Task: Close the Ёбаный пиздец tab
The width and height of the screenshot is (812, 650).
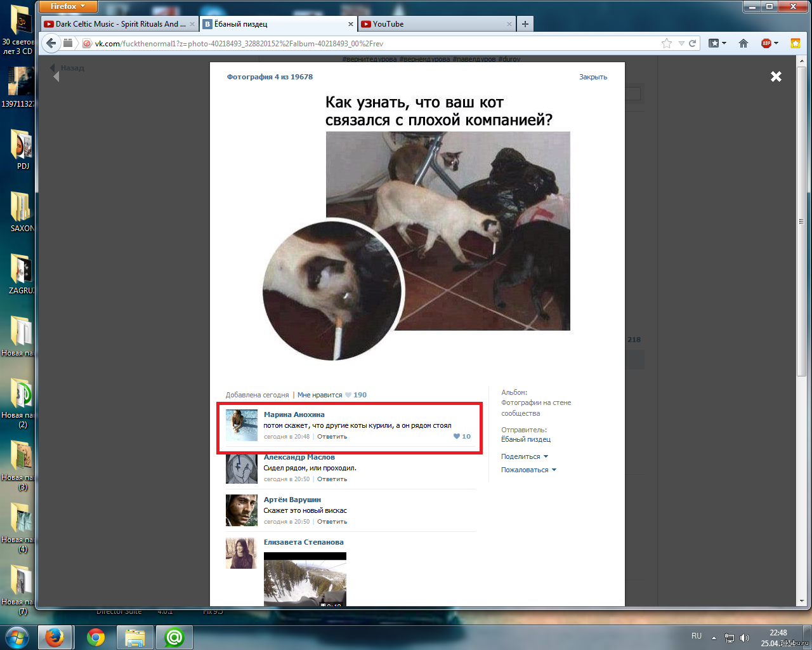Action: (x=350, y=24)
